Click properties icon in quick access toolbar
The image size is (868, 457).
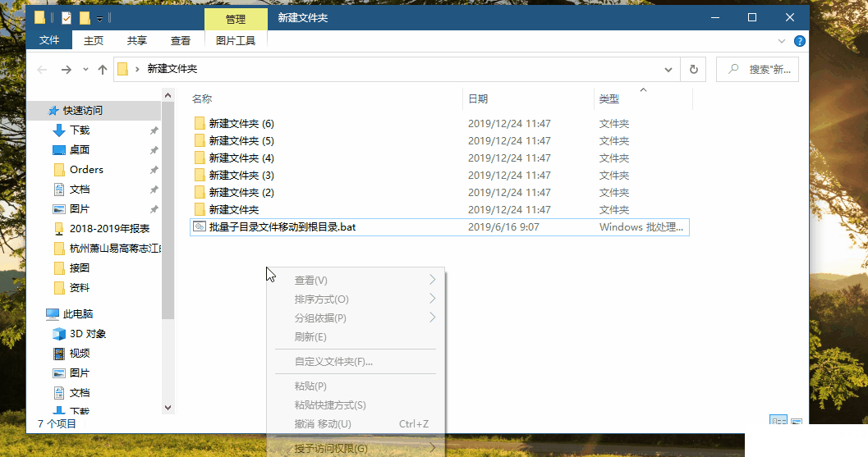(67, 18)
